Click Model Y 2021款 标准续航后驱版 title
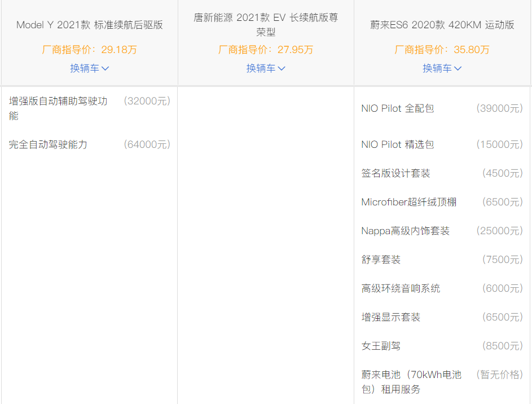The height and width of the screenshot is (404, 532). (x=90, y=25)
